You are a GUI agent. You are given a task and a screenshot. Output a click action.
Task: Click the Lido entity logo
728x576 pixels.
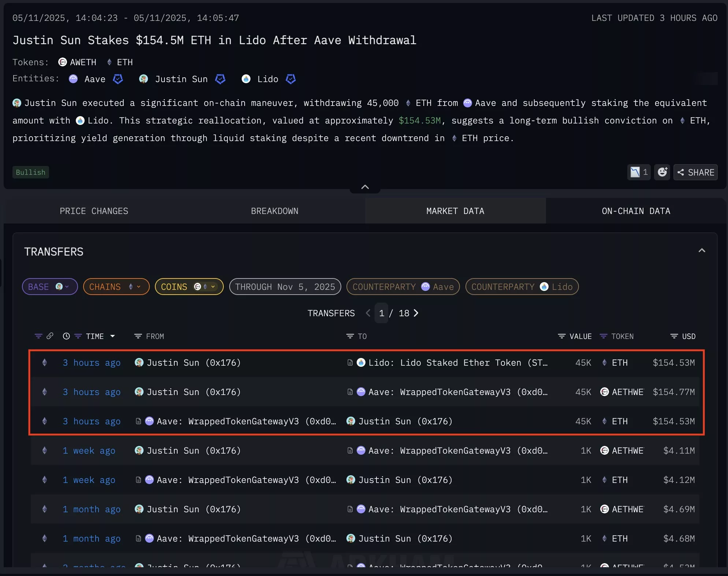point(246,79)
